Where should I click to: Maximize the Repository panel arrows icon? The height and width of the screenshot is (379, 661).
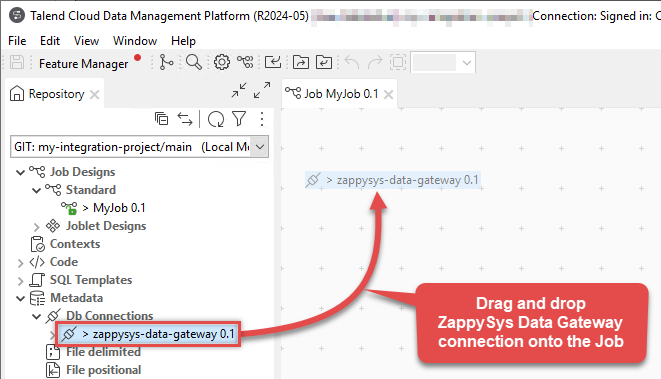click(x=262, y=90)
